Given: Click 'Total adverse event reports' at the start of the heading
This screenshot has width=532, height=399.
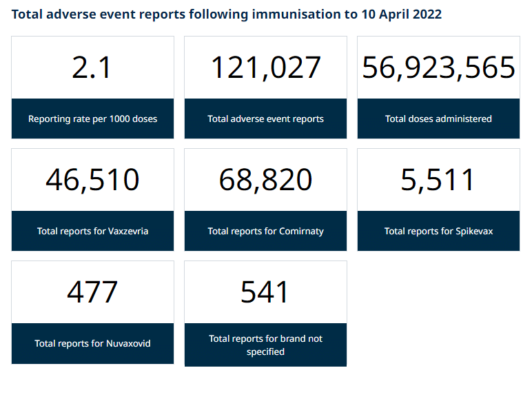Looking at the screenshot, I should 99,14.
